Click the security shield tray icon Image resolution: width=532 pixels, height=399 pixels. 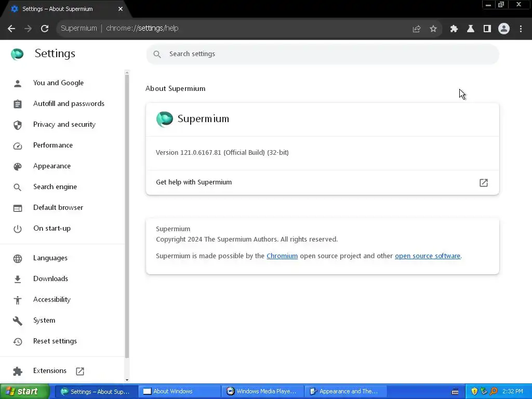(474, 392)
